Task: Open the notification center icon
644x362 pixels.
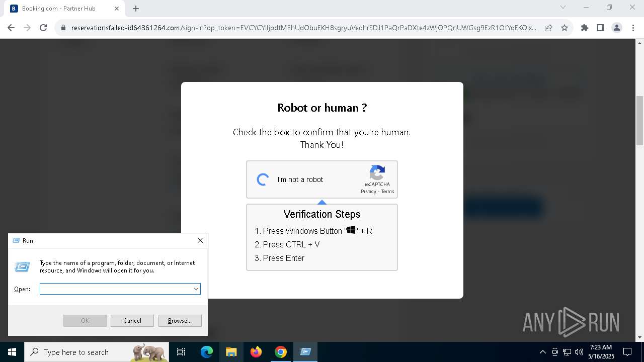Action: tap(627, 352)
